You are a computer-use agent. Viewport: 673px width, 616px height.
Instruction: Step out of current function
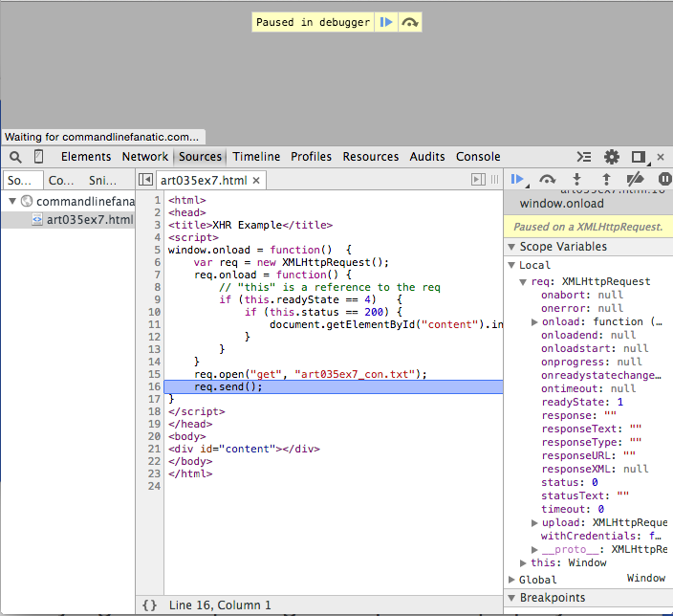coord(606,179)
